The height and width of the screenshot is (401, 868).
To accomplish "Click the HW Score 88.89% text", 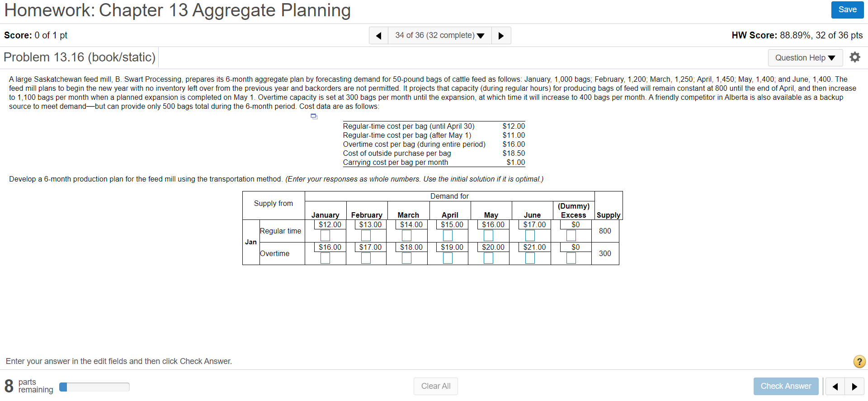I will pyautogui.click(x=797, y=35).
